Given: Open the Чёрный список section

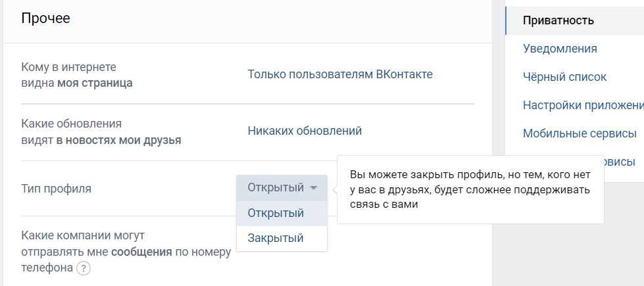Looking at the screenshot, I should tap(564, 77).
